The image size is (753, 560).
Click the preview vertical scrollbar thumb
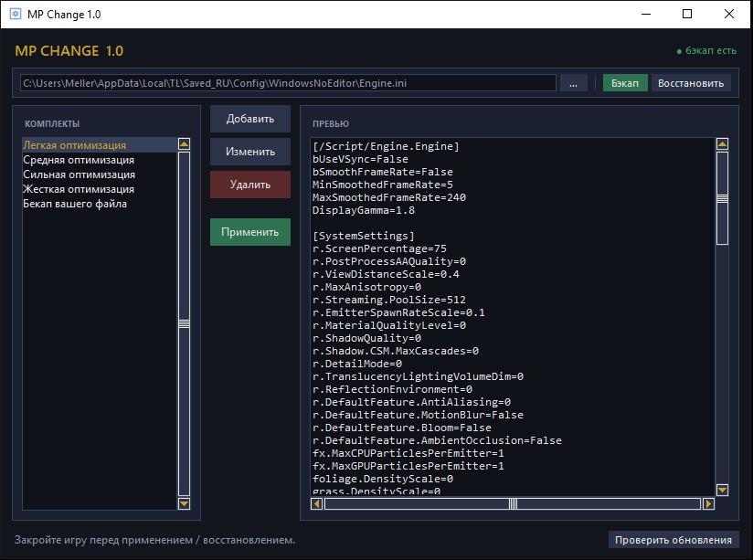pos(722,198)
